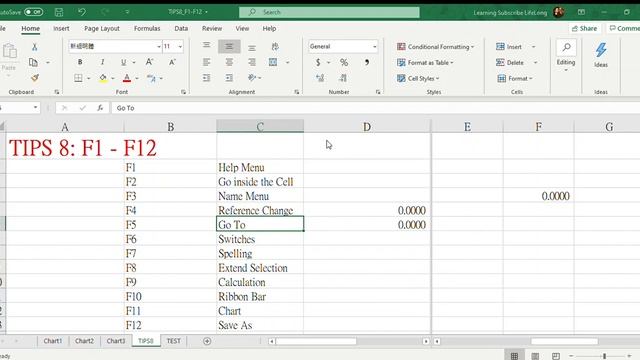Open the Format as Table menu
The height and width of the screenshot is (360, 640).
425,62
